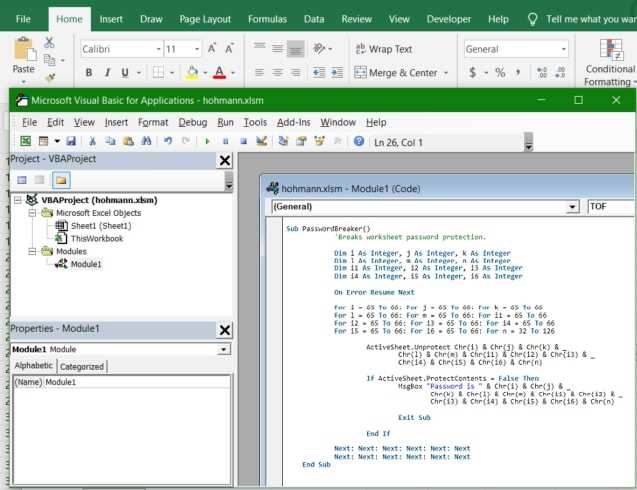Open Object Browser icon in VBA toolbar
Viewport: 637px width, 490px height.
coord(319,141)
